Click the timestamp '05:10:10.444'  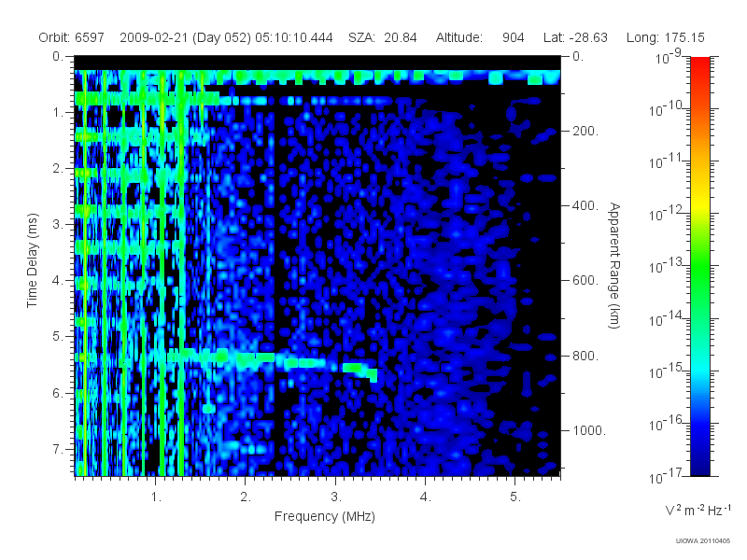(294, 37)
